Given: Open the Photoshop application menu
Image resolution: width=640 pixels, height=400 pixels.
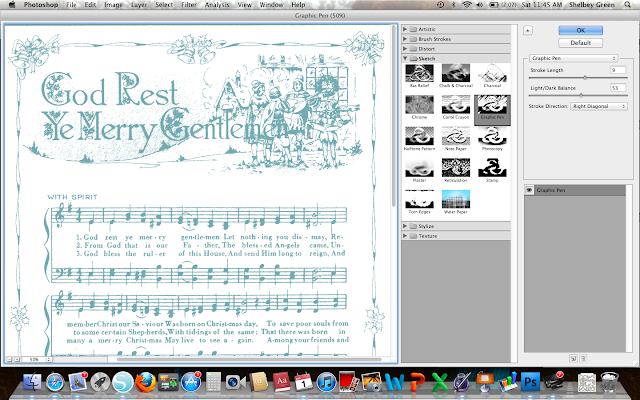Looking at the screenshot, I should (x=40, y=5).
